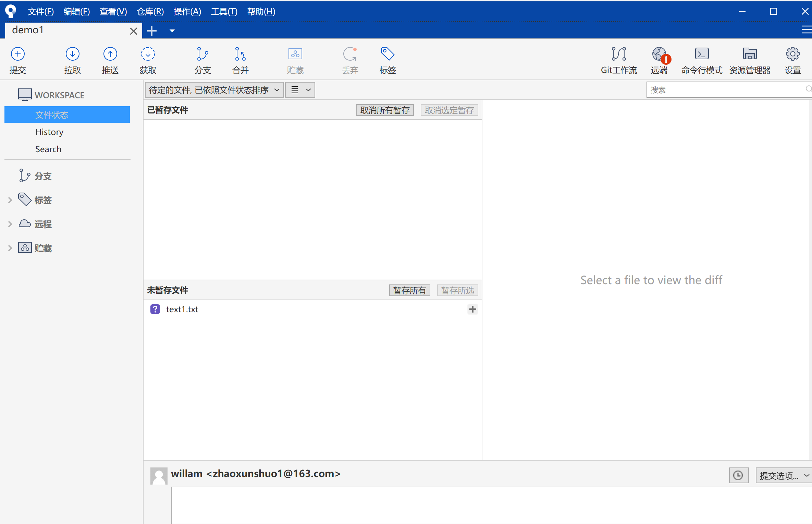Open the 提交选项 dropdown

pyautogui.click(x=783, y=476)
